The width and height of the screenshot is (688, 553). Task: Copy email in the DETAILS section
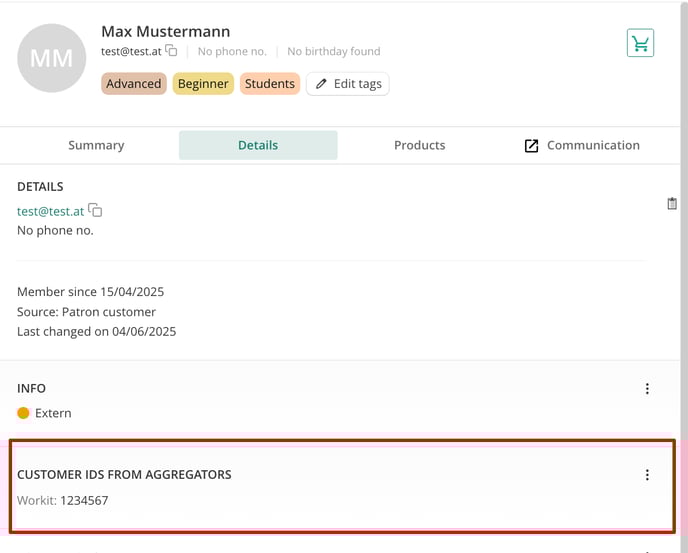[95, 210]
